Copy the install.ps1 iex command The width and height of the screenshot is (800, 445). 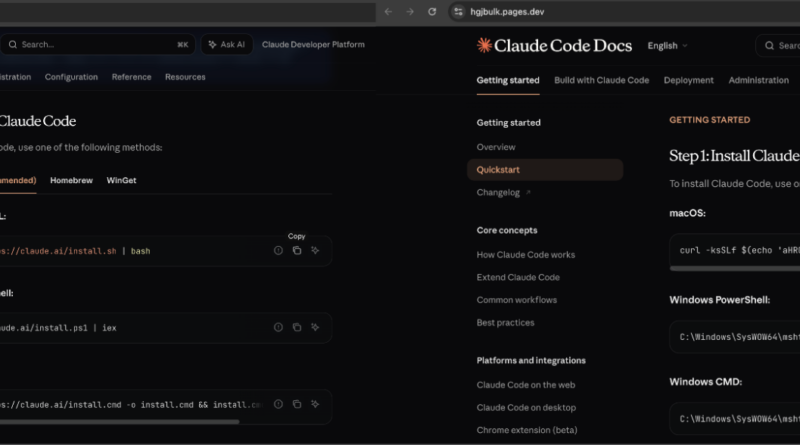[x=297, y=327]
